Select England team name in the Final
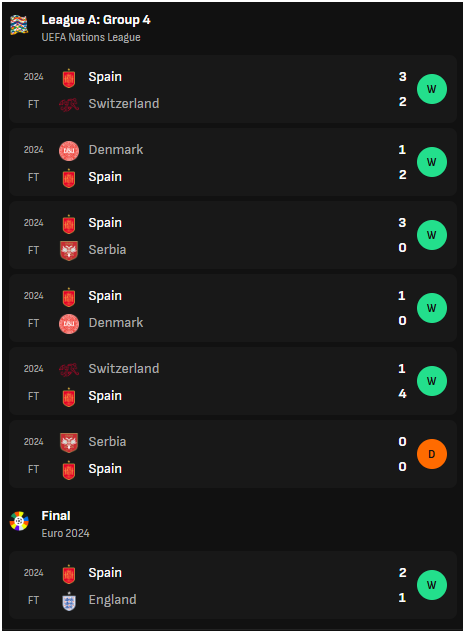 click(112, 600)
